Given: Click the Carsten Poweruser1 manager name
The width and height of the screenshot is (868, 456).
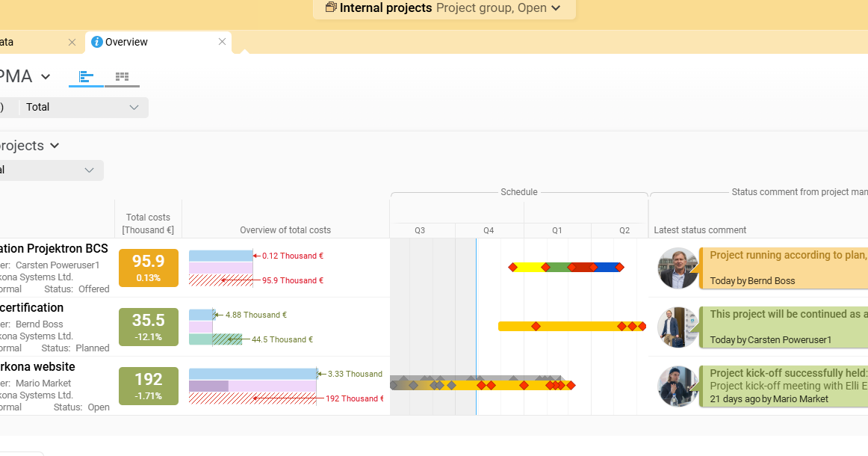Looking at the screenshot, I should 58,265.
